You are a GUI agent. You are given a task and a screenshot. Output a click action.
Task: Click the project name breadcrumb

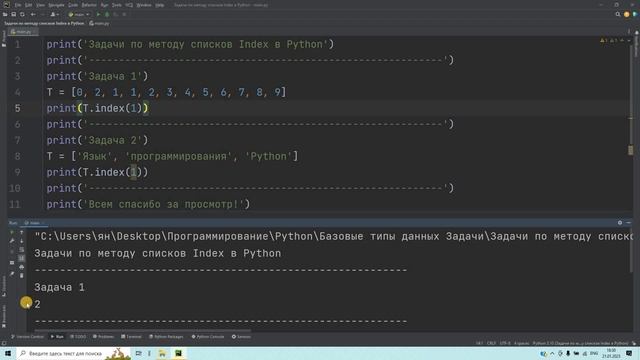pyautogui.click(x=44, y=24)
